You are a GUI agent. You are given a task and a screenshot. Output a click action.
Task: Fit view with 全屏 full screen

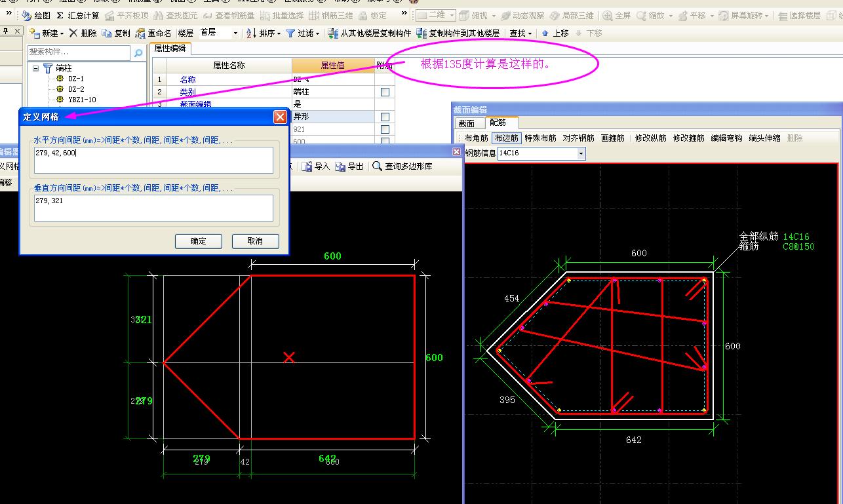tap(616, 15)
